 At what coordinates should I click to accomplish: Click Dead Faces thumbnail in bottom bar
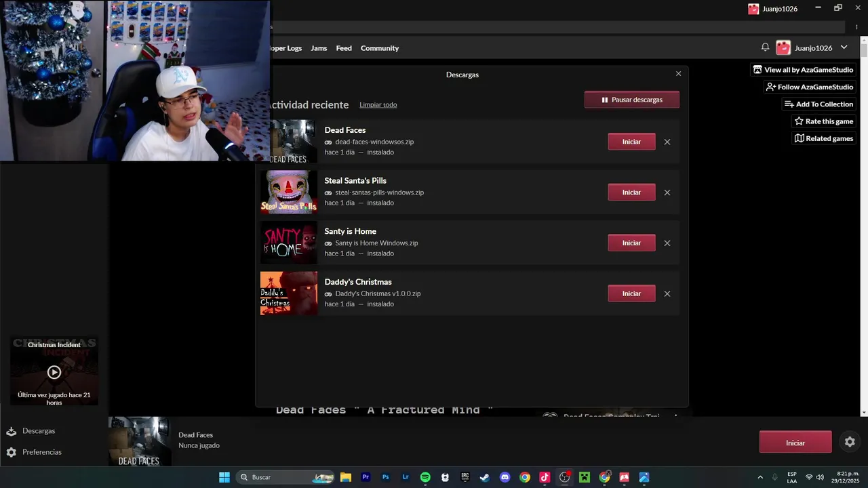pos(140,441)
